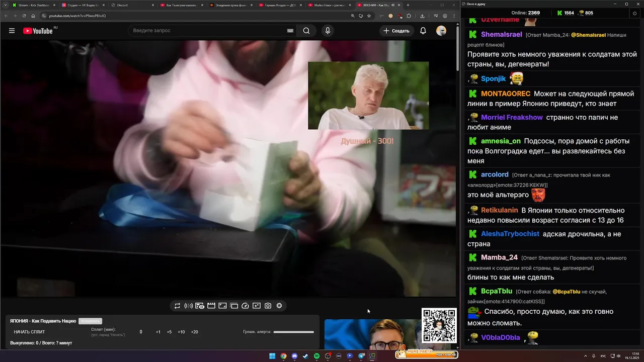Viewport: 644px width, 362px height.
Task: Add +1 minute to split
Action: pos(158,332)
